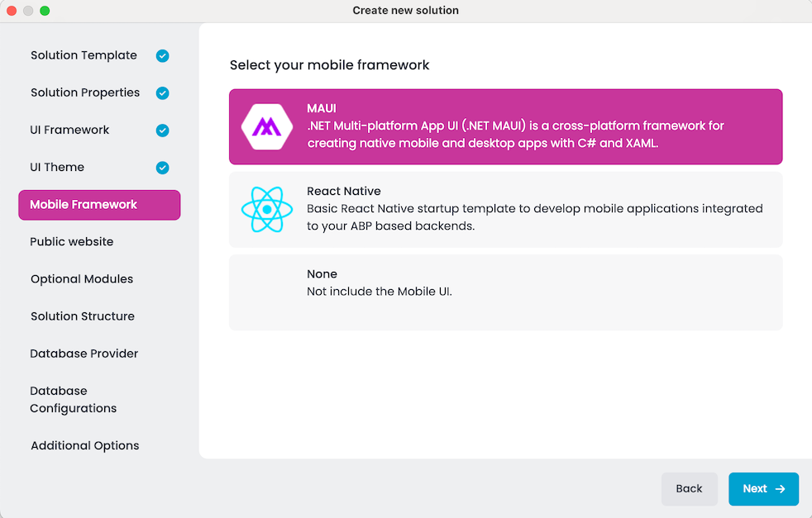Click the MAUI hexagon logo icon
Screen dimensions: 812x518
[x=267, y=126]
